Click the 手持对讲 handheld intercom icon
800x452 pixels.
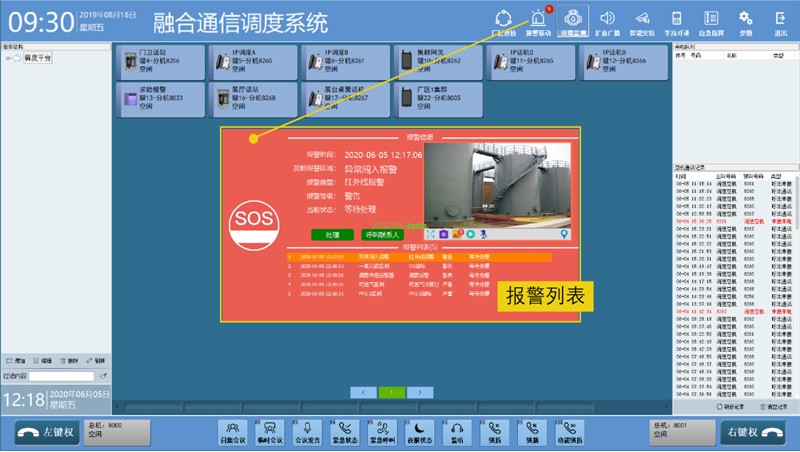tap(676, 20)
